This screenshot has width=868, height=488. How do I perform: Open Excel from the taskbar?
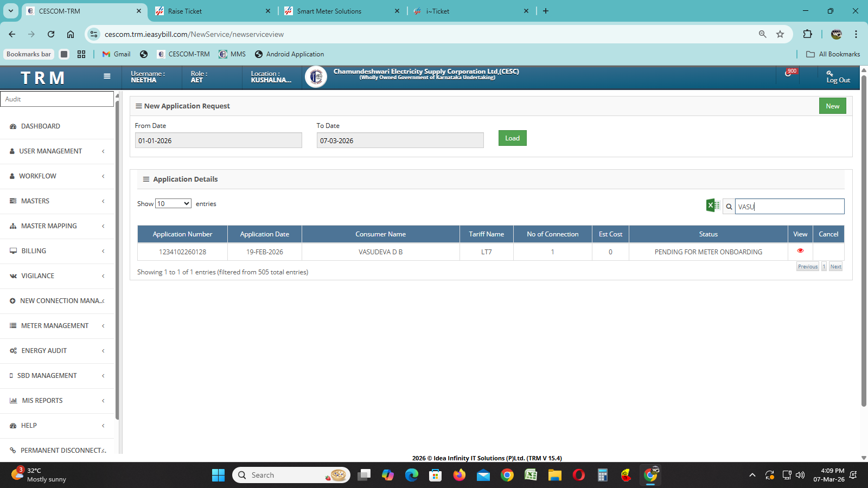coord(531,476)
